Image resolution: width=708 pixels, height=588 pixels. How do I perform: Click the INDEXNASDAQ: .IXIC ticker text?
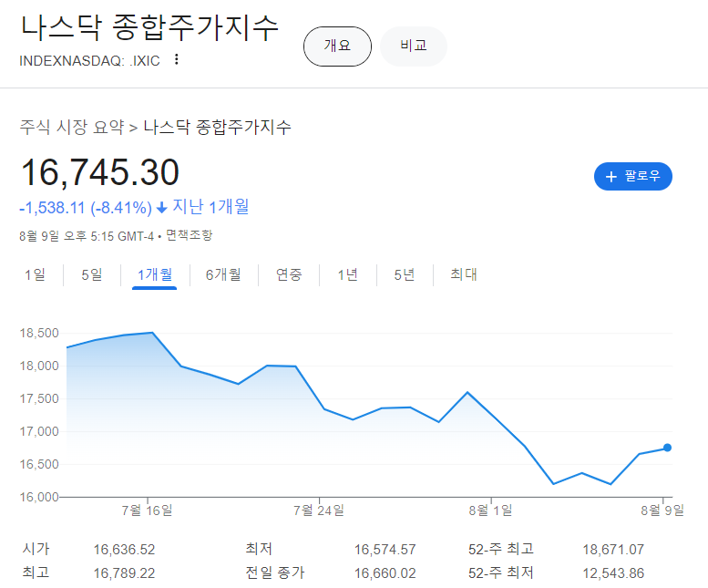89,60
